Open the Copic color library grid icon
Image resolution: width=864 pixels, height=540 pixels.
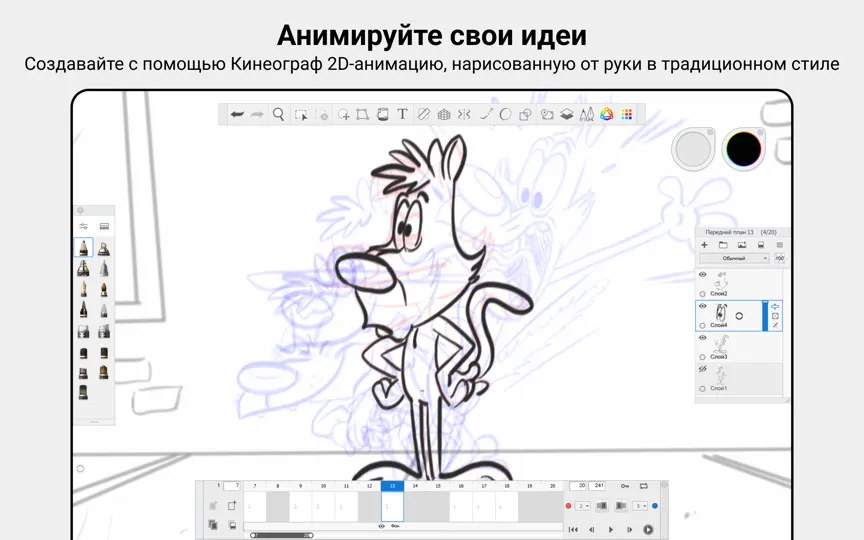tap(627, 115)
